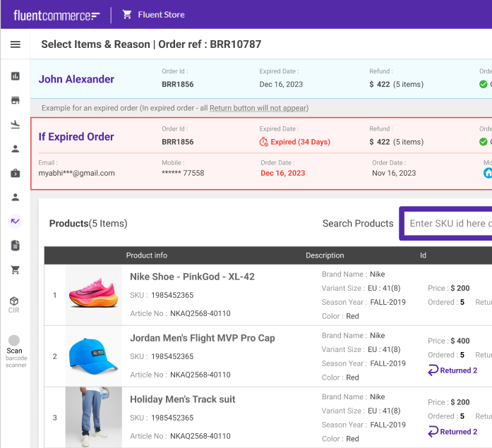This screenshot has height=448, width=492.
Task: Open the document sidebar icon
Action: (x=16, y=246)
